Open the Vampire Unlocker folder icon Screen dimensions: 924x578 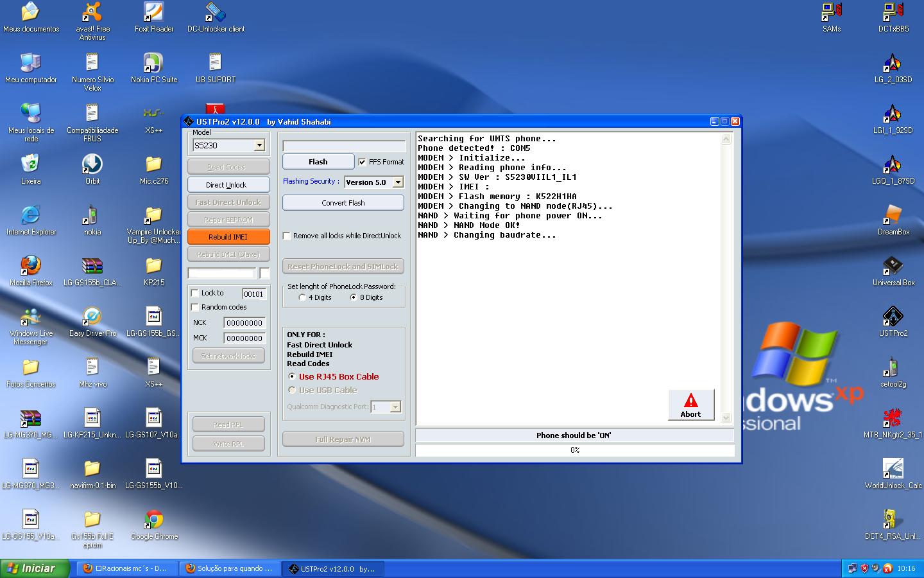[x=154, y=224]
